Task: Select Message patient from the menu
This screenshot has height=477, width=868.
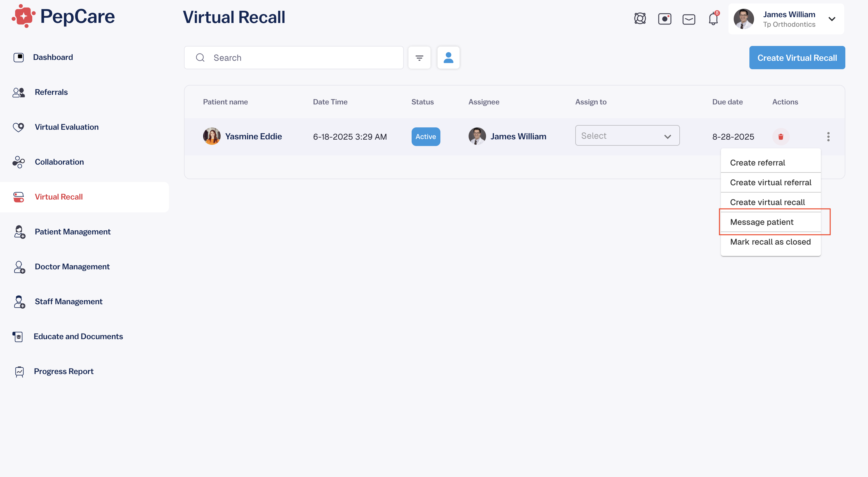Action: click(770, 222)
